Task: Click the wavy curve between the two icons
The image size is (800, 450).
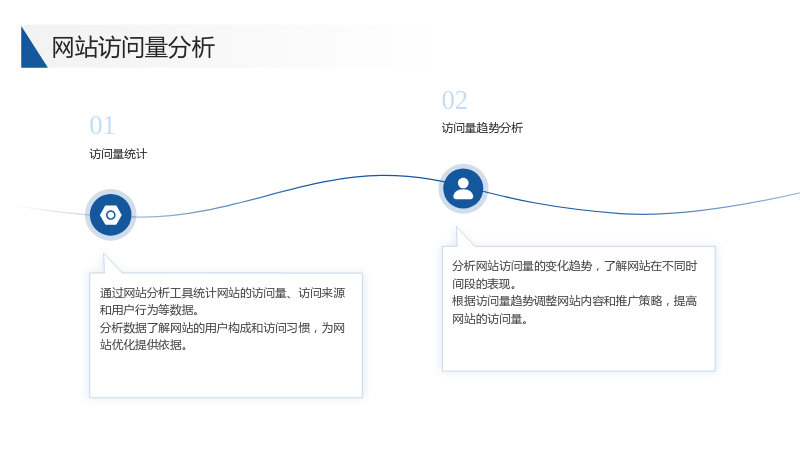Action: tap(286, 189)
